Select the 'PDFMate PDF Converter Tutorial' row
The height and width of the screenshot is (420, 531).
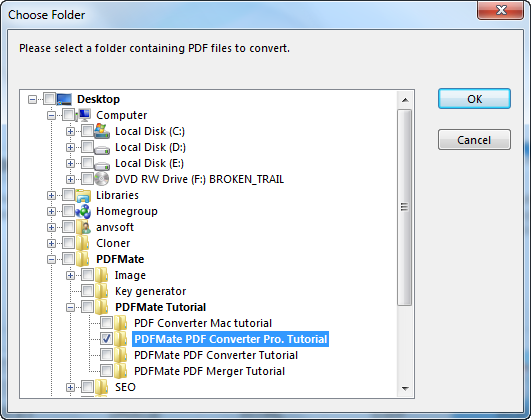pos(216,355)
